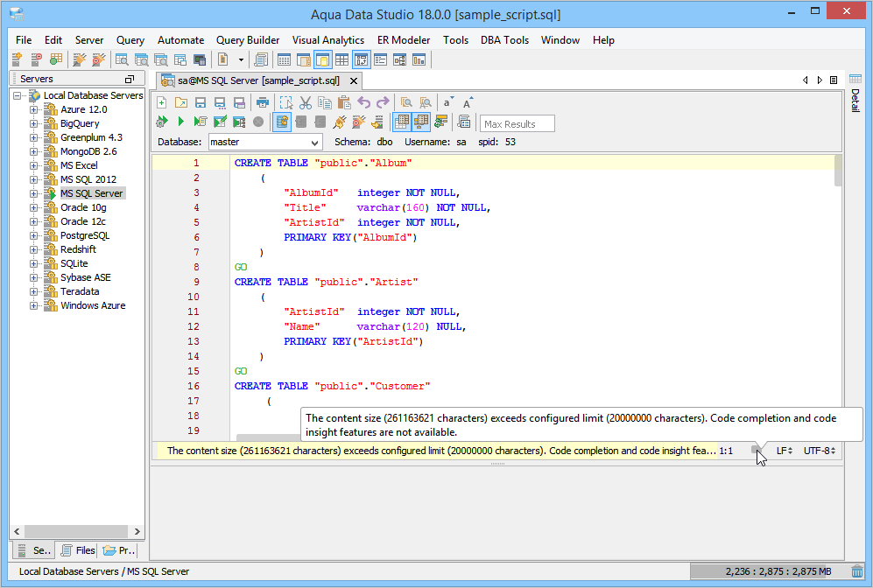
Task: Open the editor tab list button
Action: (834, 80)
